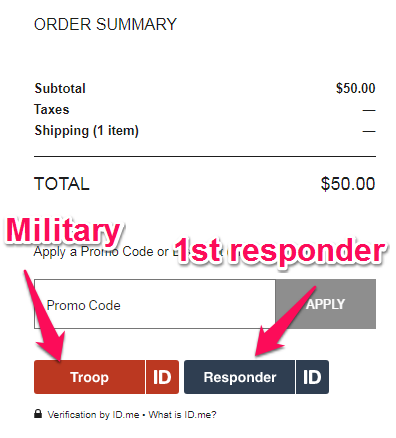Click the pink 1st responder annotation text
This screenshot has height=438, width=396.
(x=280, y=251)
